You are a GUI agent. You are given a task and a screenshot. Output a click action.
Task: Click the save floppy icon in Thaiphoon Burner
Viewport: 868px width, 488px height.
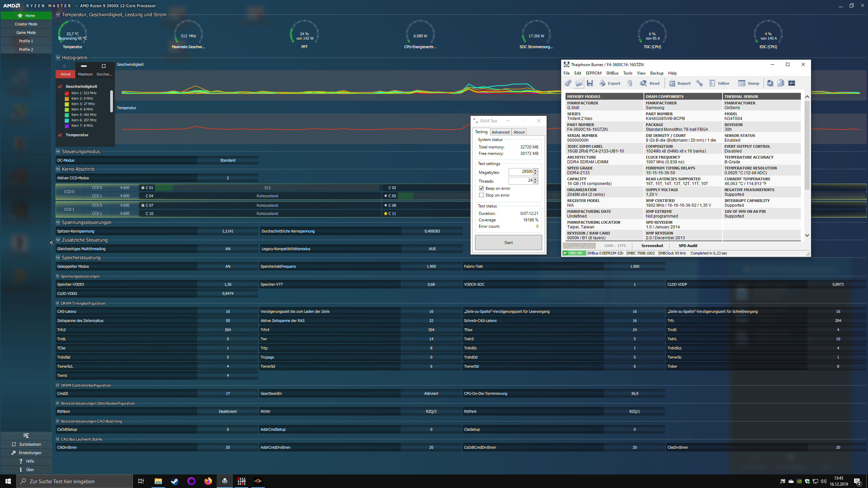590,83
